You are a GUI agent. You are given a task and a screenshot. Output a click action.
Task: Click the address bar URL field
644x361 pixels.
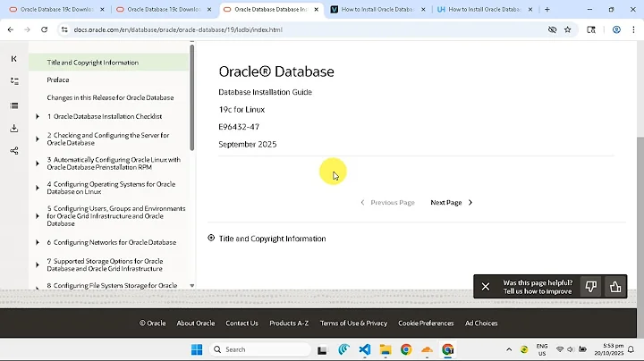click(304, 29)
